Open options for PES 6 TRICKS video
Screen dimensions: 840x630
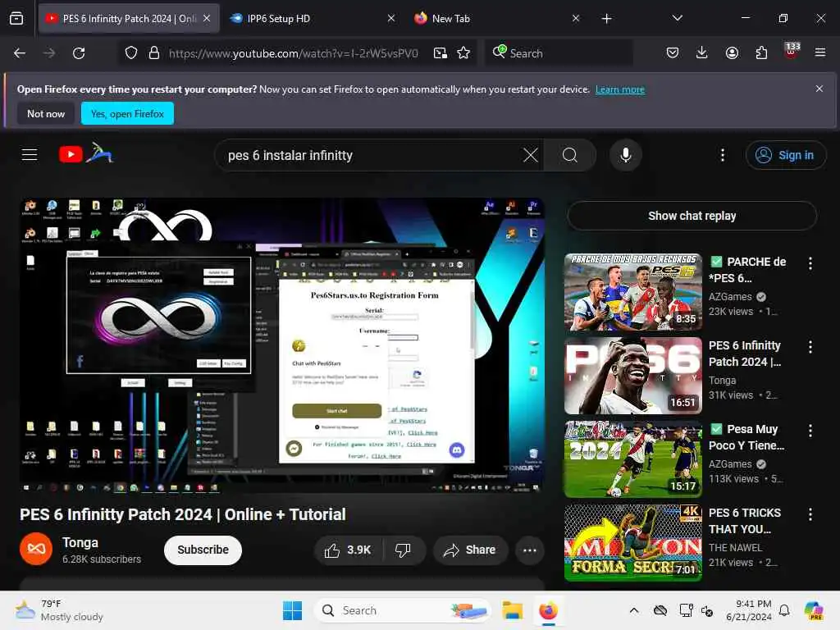tap(810, 514)
